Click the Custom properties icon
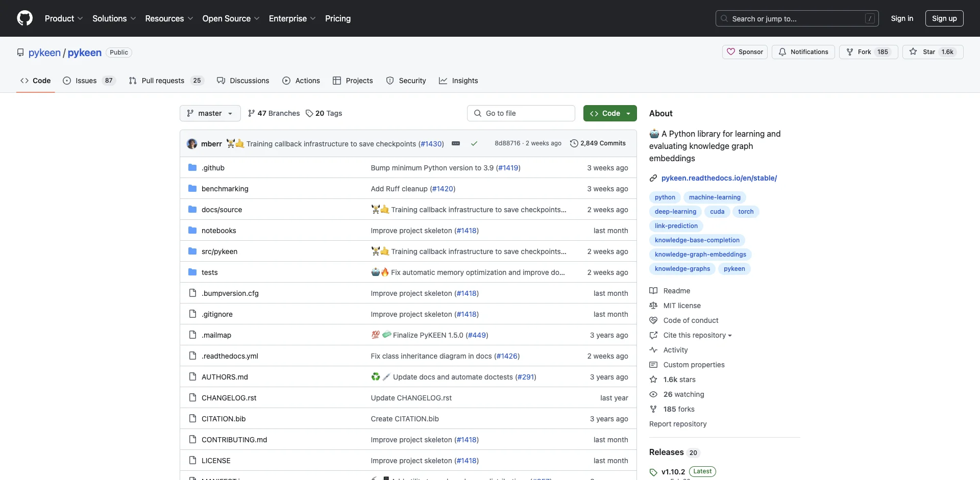The height and width of the screenshot is (480, 980). pos(653,365)
